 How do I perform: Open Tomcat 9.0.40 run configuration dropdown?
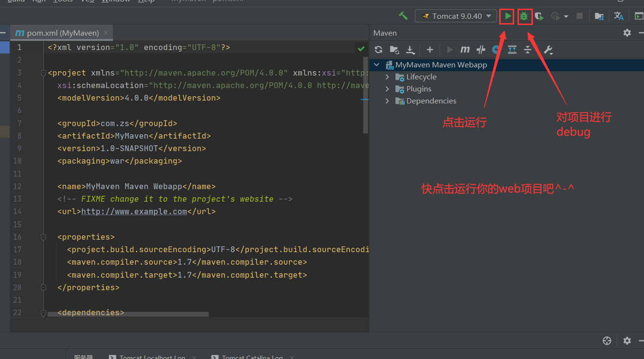(455, 16)
